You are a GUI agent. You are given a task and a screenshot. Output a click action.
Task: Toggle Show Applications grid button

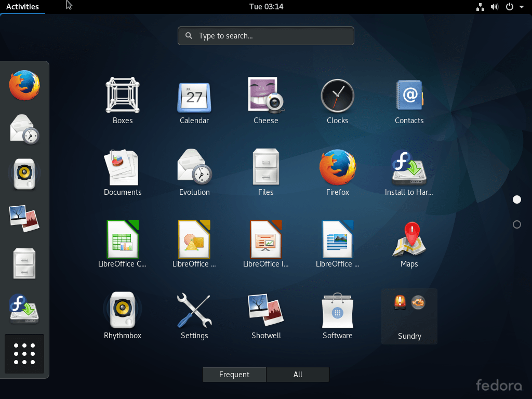[24, 353]
